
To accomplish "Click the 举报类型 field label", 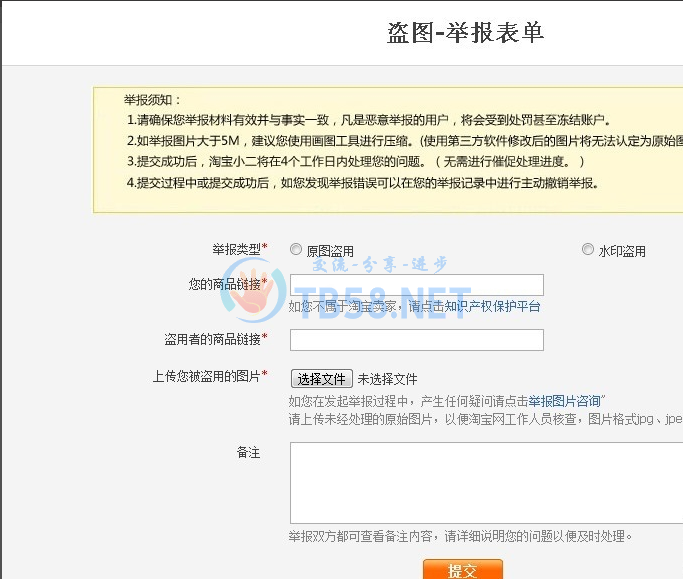I will click(239, 248).
